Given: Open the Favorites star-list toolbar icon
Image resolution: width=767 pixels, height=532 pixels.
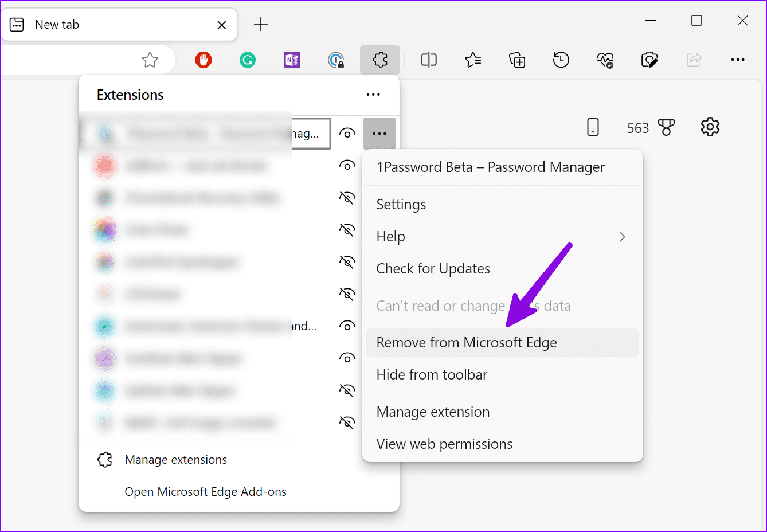Looking at the screenshot, I should point(473,60).
